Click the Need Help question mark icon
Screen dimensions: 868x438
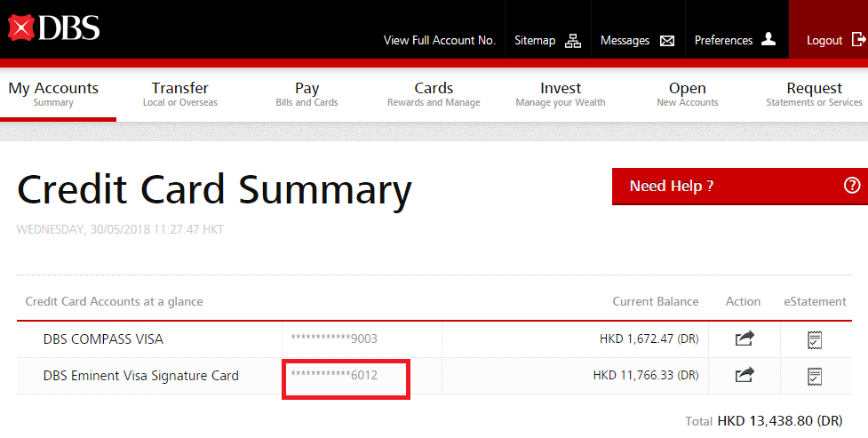(852, 186)
